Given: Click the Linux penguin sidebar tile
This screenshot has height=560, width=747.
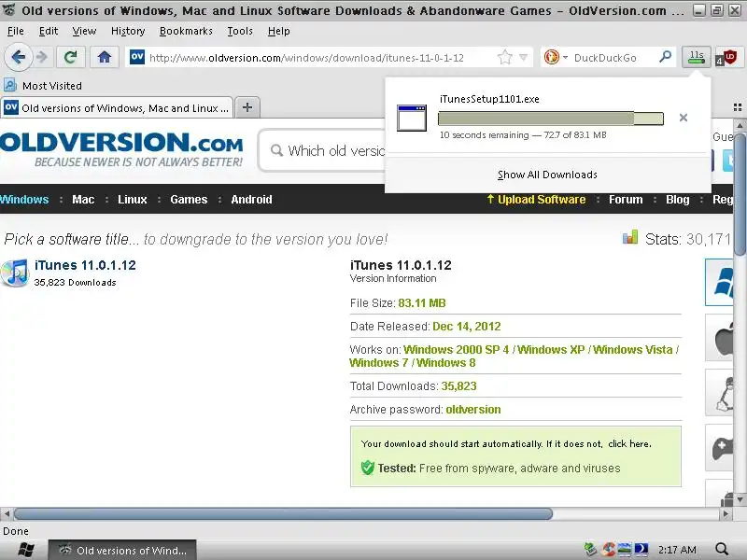Looking at the screenshot, I should click(x=719, y=393).
